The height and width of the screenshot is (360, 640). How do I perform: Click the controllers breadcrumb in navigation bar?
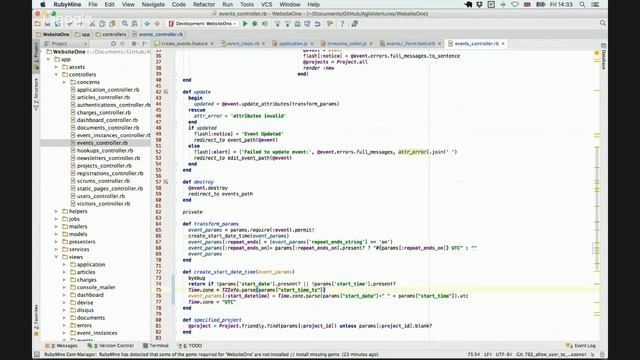coord(111,34)
